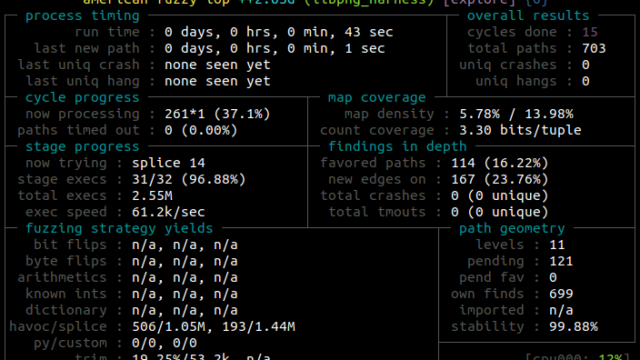This screenshot has width=640, height=360.
Task: Click the 'dictionary' label
Action: (66, 310)
